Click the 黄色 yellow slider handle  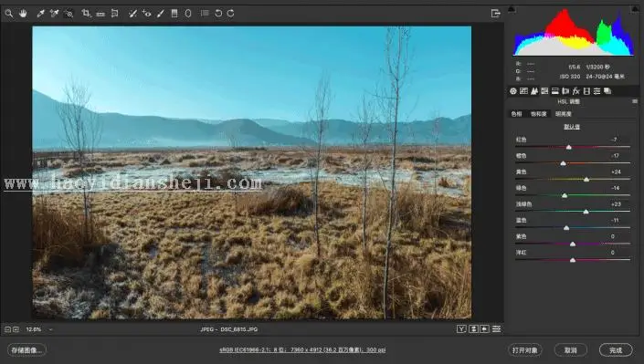pyautogui.click(x=586, y=180)
